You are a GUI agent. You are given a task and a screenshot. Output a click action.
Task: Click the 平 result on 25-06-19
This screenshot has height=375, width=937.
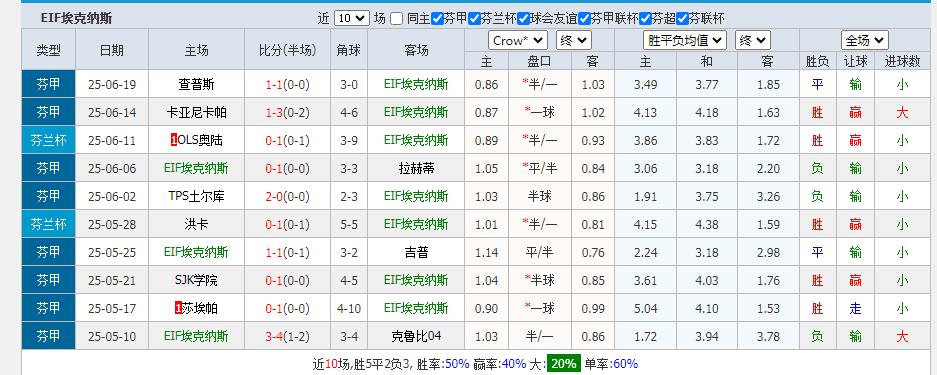click(817, 85)
